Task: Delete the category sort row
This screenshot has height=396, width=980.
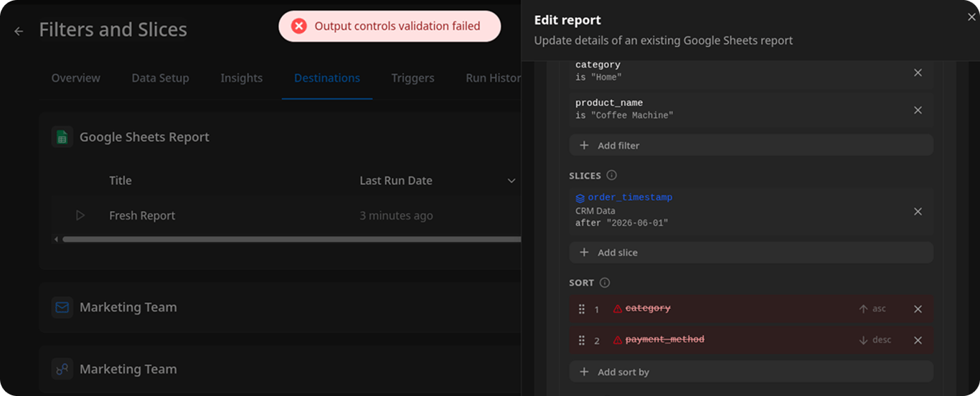Action: (x=918, y=309)
